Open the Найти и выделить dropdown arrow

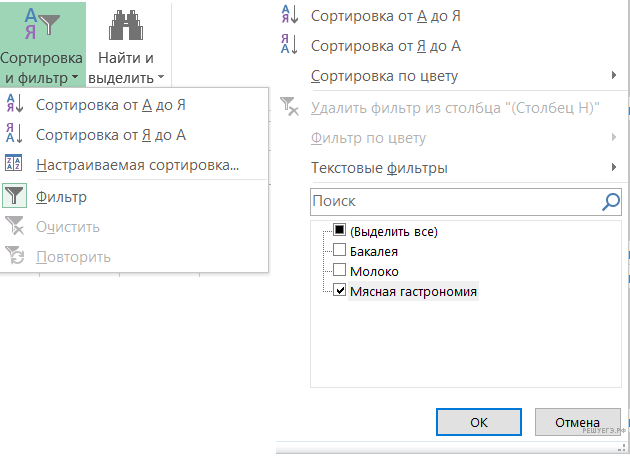[160, 77]
